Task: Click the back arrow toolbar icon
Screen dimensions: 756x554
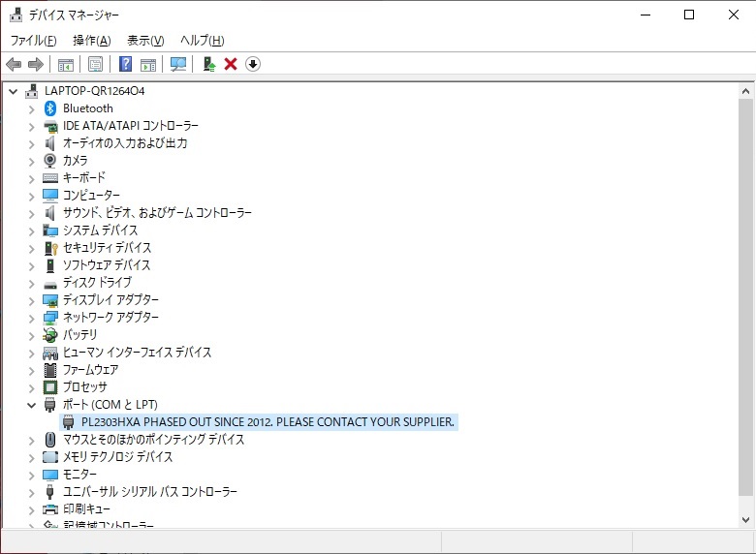Action: 14,64
